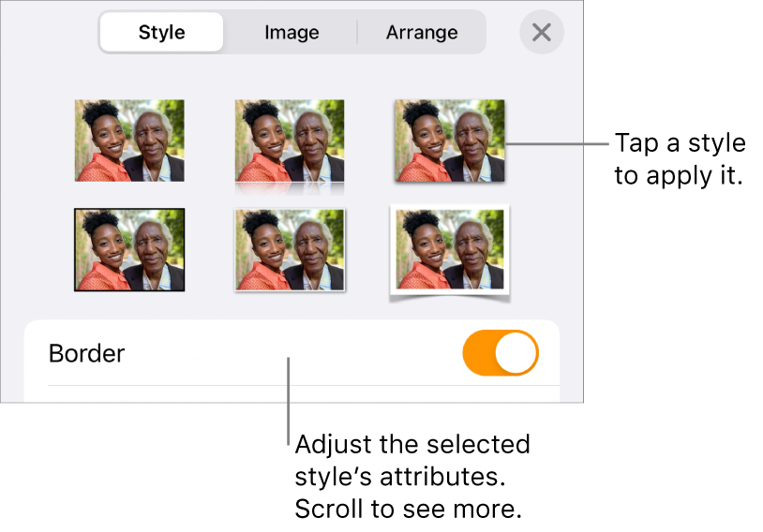Click the Border label text
Screen dimensions: 763x532
click(x=86, y=354)
